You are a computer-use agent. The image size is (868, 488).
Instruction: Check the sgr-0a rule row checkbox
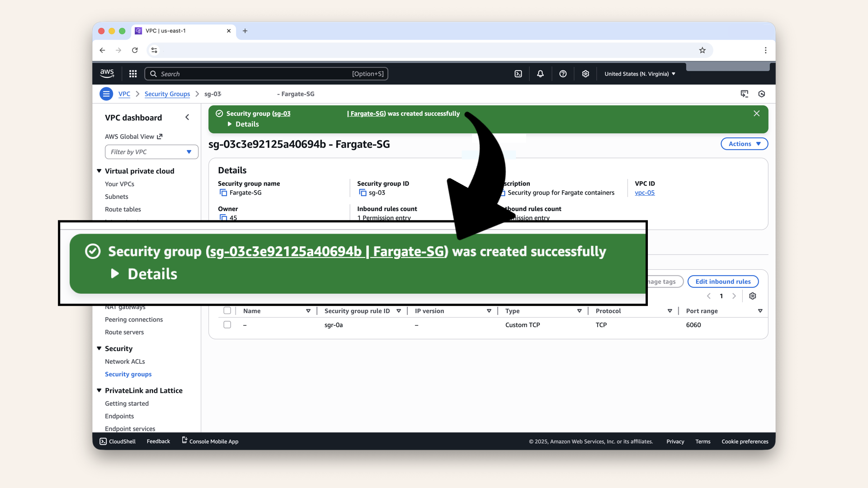tap(227, 324)
